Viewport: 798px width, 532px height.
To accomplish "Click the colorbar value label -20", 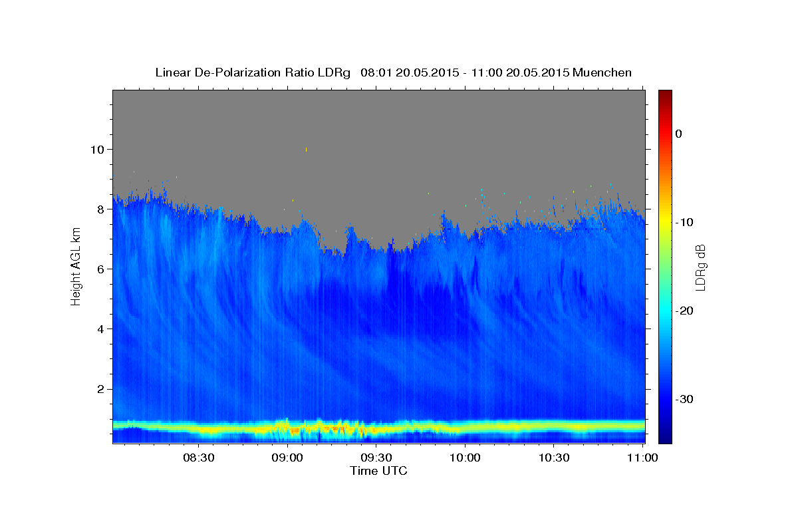I will tap(685, 311).
